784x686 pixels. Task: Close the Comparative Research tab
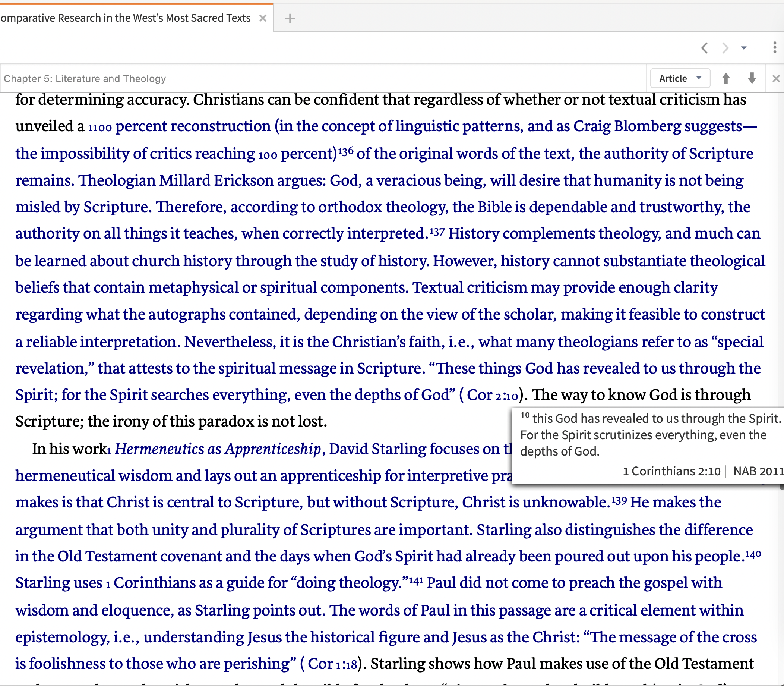[x=262, y=18]
